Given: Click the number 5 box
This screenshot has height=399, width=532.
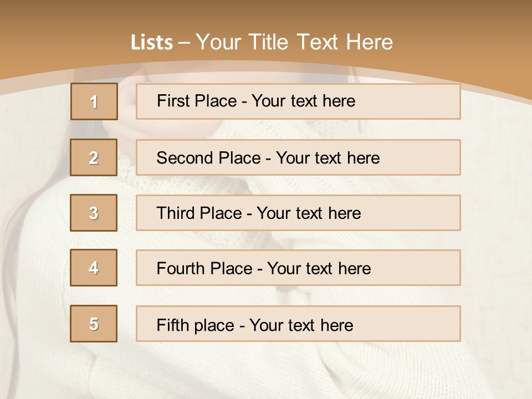Looking at the screenshot, I should pos(94,324).
